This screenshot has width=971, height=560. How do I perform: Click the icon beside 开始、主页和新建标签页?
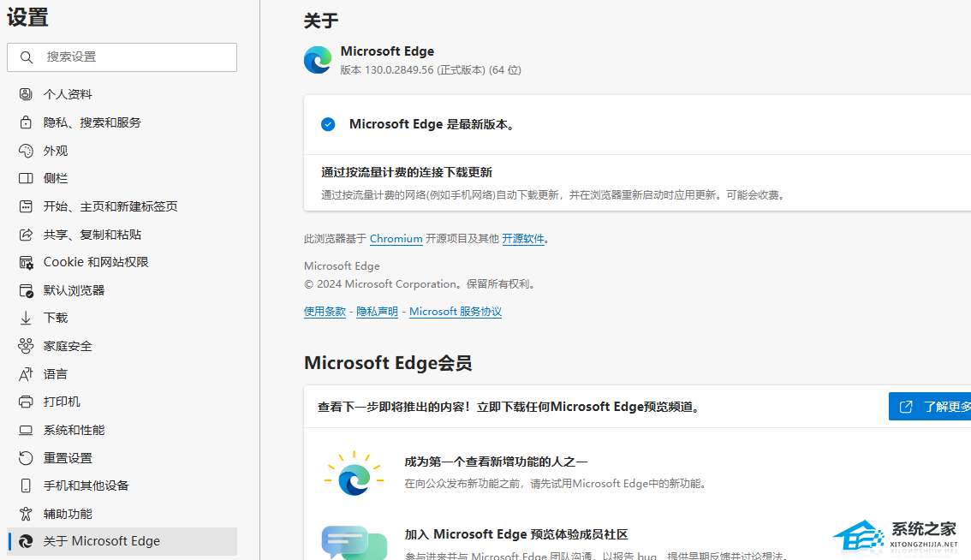coord(26,206)
